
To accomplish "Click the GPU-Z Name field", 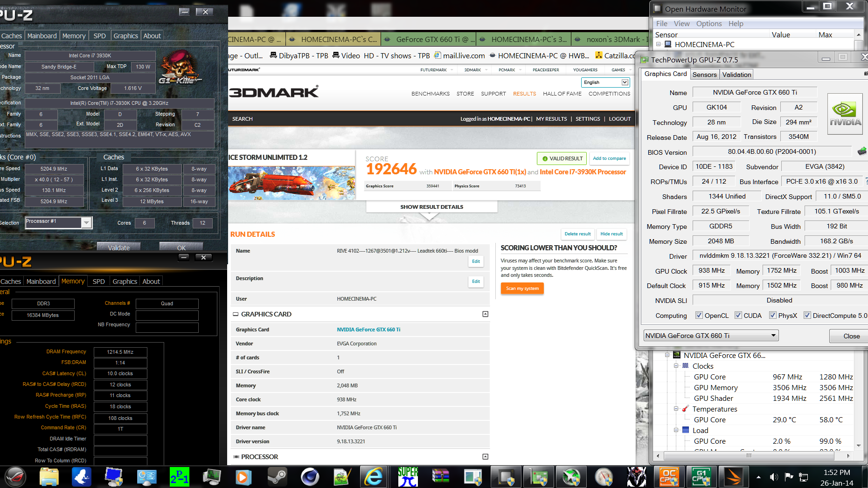I will pos(755,92).
